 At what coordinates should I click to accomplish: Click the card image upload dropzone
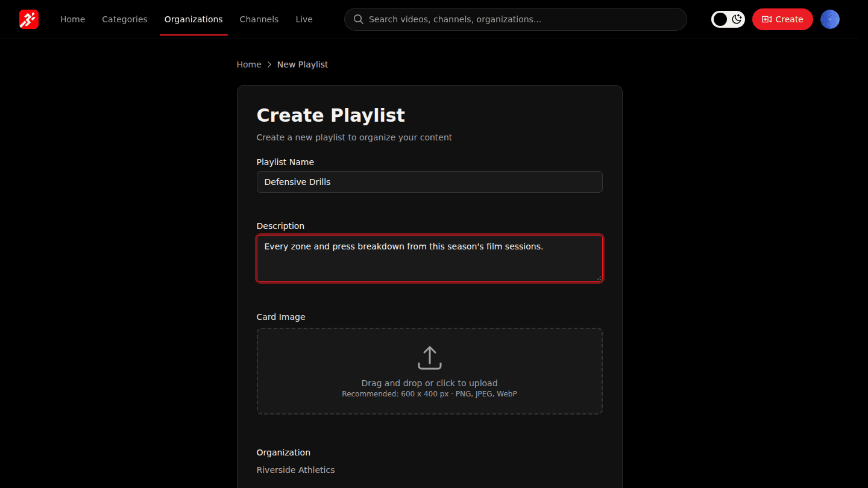[430, 371]
